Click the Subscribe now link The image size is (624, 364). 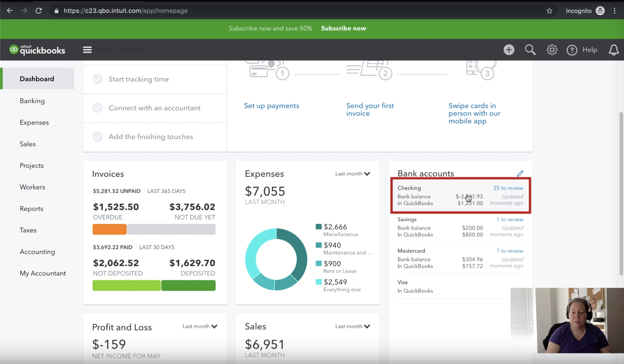344,28
